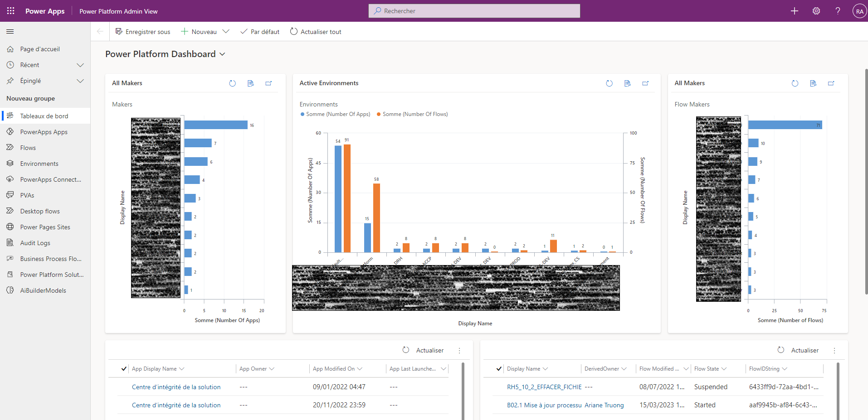Open PowerApps Apps in sidebar
This screenshot has width=868, height=420.
45,132
